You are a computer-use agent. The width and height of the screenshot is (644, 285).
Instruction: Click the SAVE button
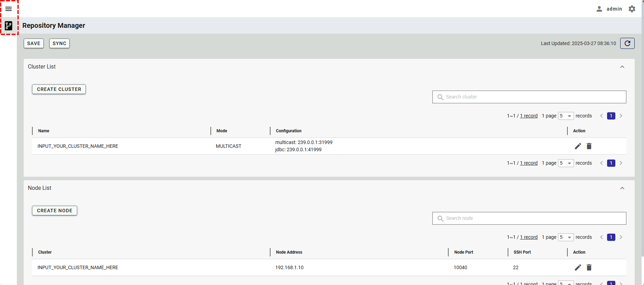click(x=33, y=44)
